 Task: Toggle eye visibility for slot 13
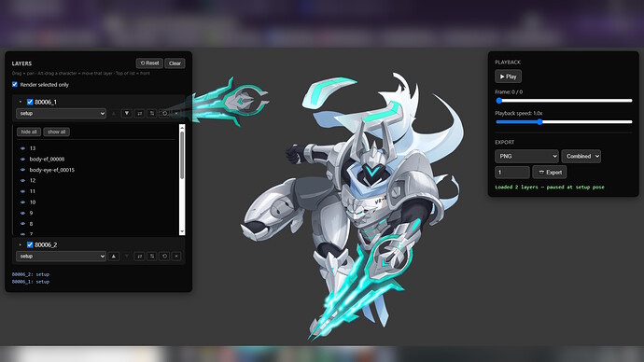click(22, 148)
